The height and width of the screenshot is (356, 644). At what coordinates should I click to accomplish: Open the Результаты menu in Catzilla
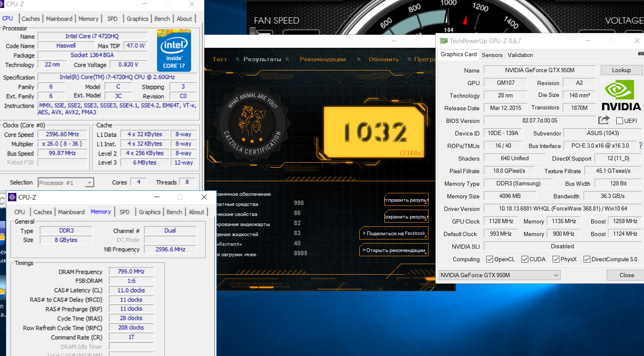[262, 59]
